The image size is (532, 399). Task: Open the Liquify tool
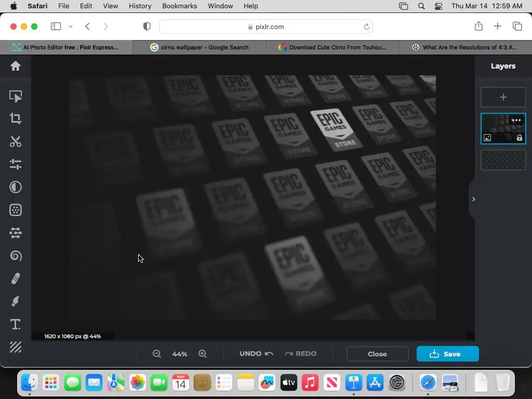pyautogui.click(x=15, y=233)
